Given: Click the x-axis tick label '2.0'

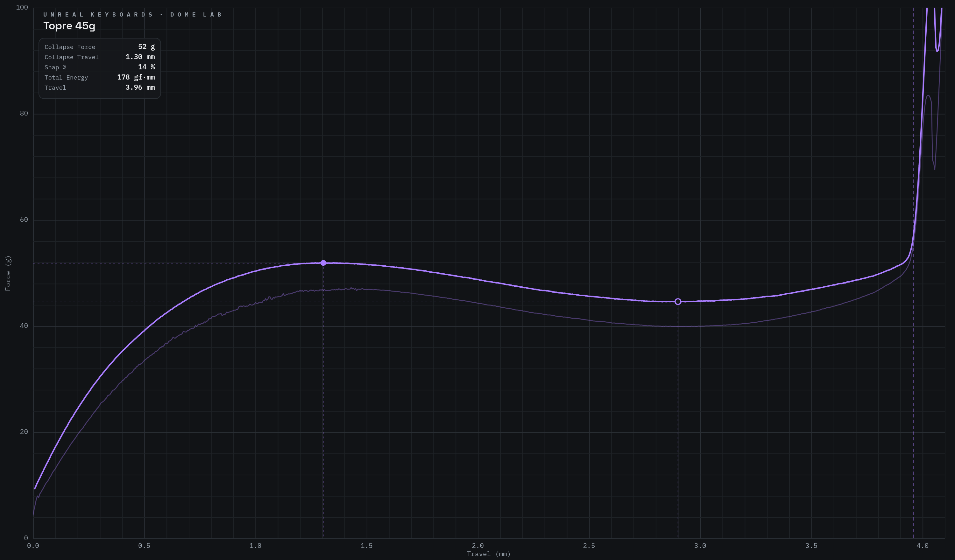Looking at the screenshot, I should tap(478, 546).
